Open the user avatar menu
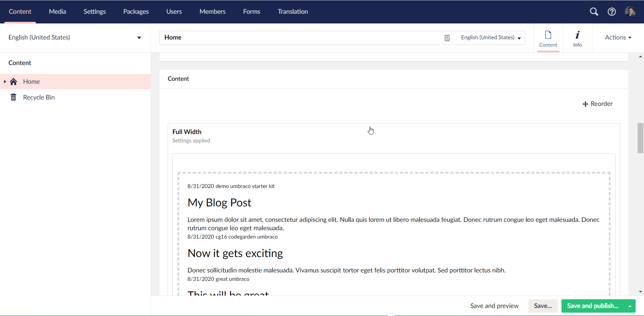This screenshot has width=644, height=316. 630,12
